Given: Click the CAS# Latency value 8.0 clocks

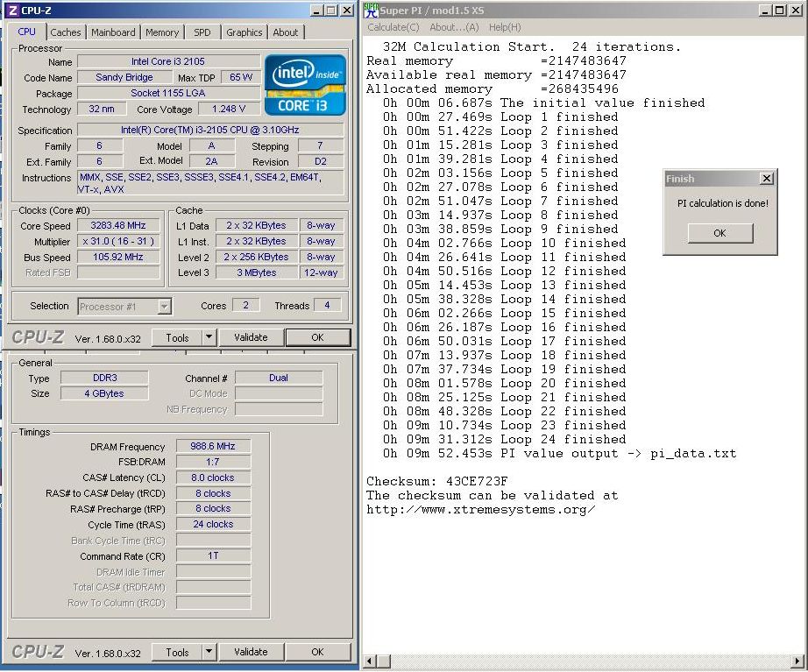Looking at the screenshot, I should point(213,477).
